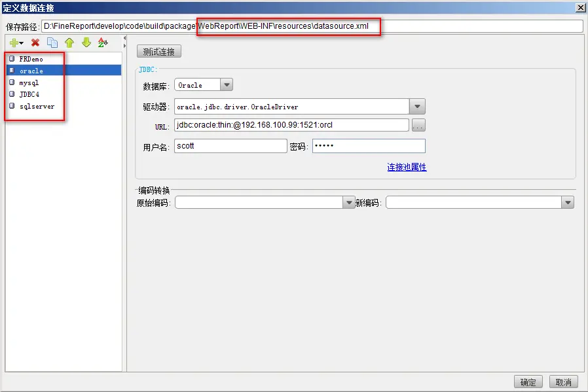Open the 驱动器 driver dropdown arrow
Screen dimensions: 588x392
tap(417, 107)
